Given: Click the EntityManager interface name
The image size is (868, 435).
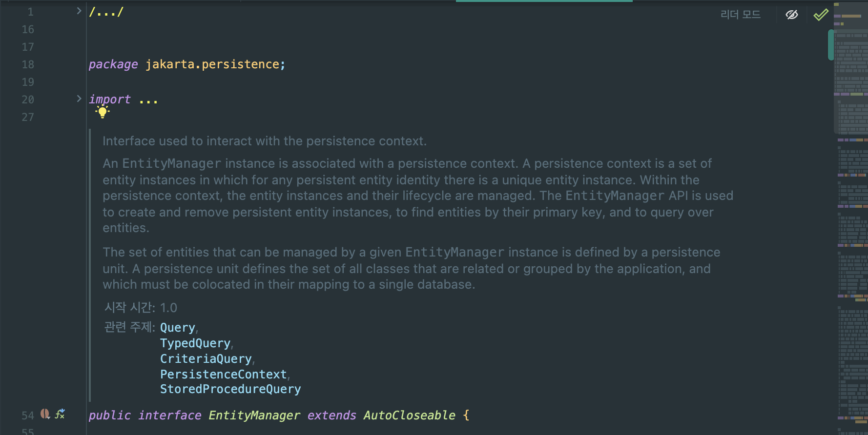Looking at the screenshot, I should (x=254, y=415).
